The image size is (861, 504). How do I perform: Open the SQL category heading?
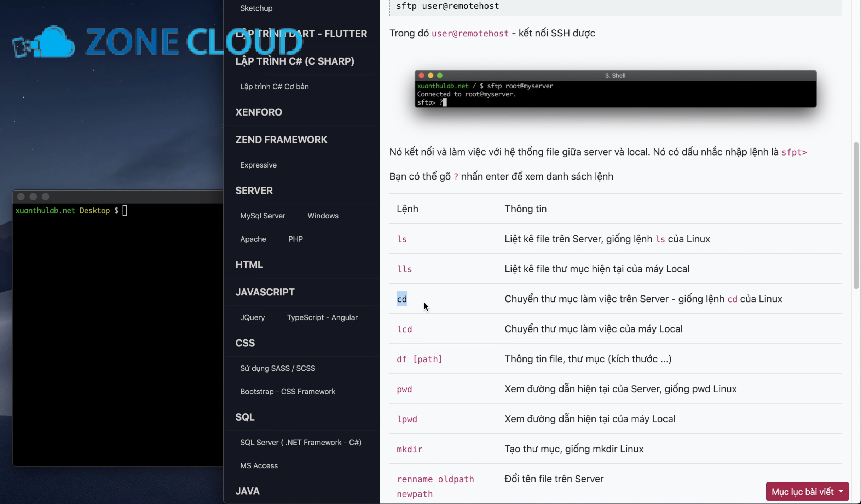[245, 417]
